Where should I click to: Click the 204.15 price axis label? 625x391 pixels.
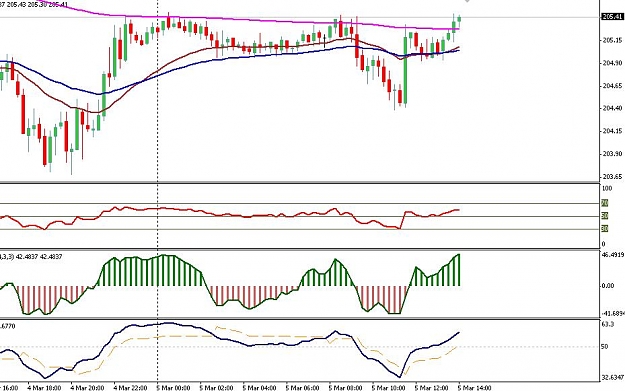[612, 131]
